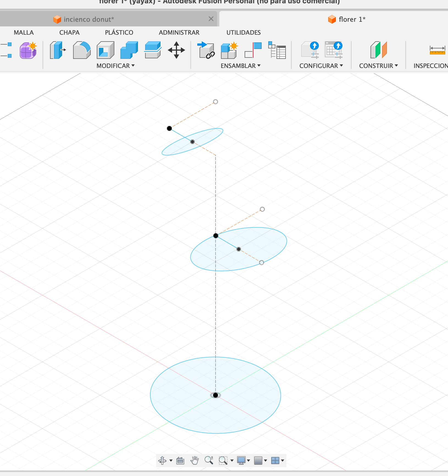Open Display Settings monitor icon

(x=241, y=460)
